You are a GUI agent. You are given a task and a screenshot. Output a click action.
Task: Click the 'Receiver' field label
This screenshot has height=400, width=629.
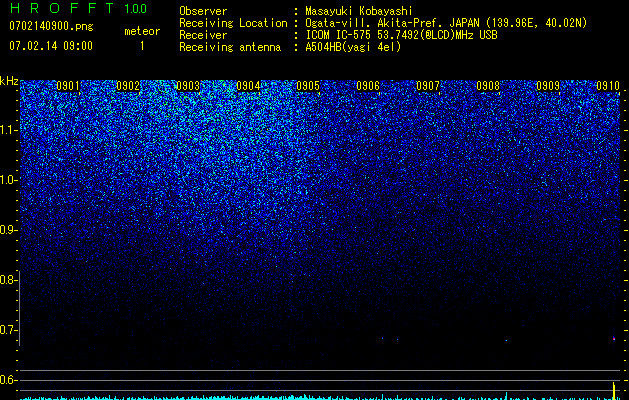[203, 35]
